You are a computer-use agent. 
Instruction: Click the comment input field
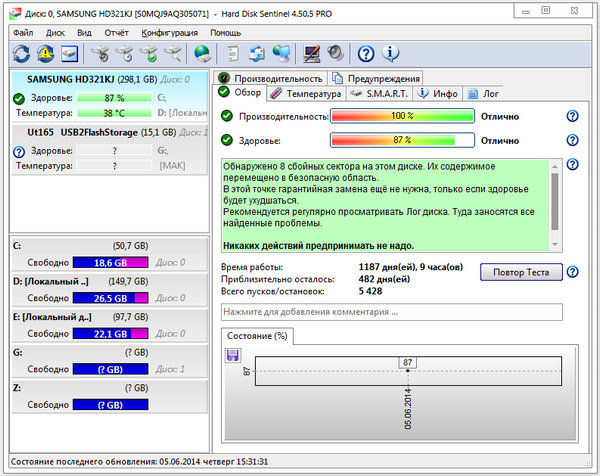(x=392, y=313)
